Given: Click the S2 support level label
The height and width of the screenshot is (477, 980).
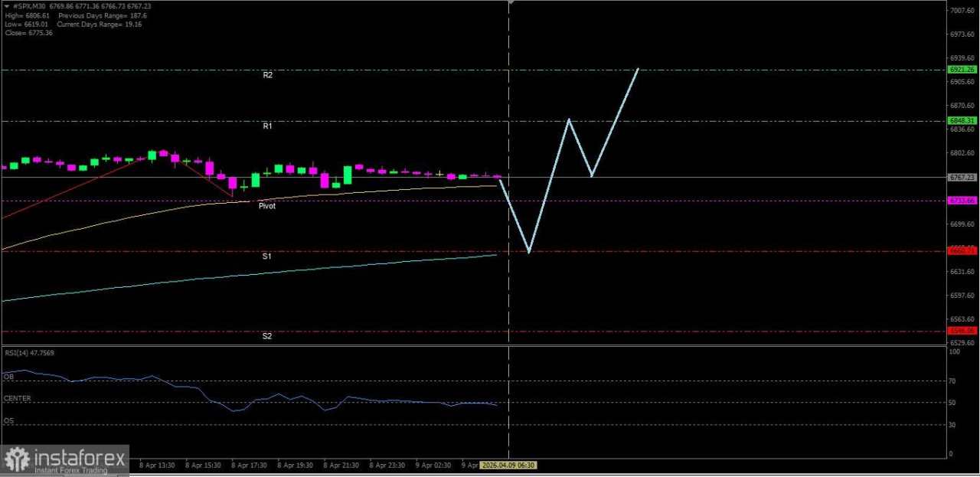Looking at the screenshot, I should click(x=266, y=335).
